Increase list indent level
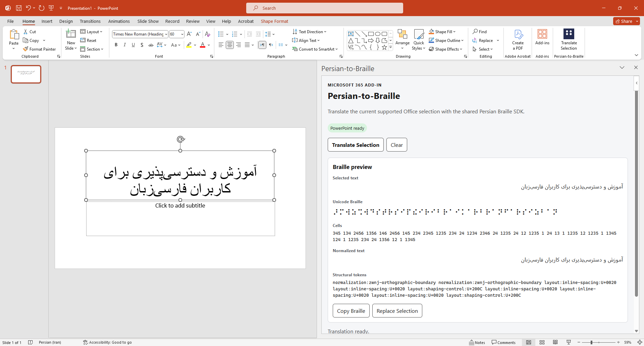This screenshot has width=644, height=346. tap(258, 34)
